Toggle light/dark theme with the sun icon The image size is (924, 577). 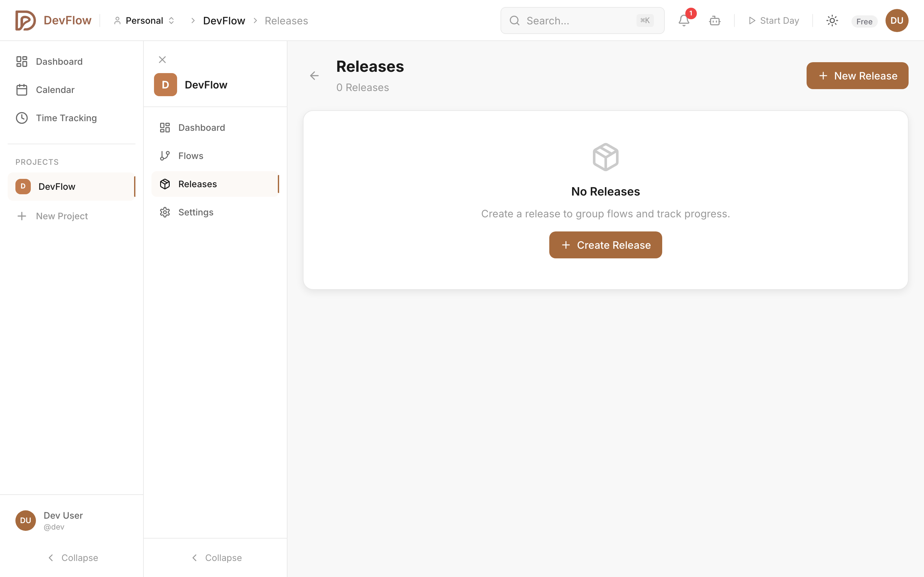click(x=832, y=21)
